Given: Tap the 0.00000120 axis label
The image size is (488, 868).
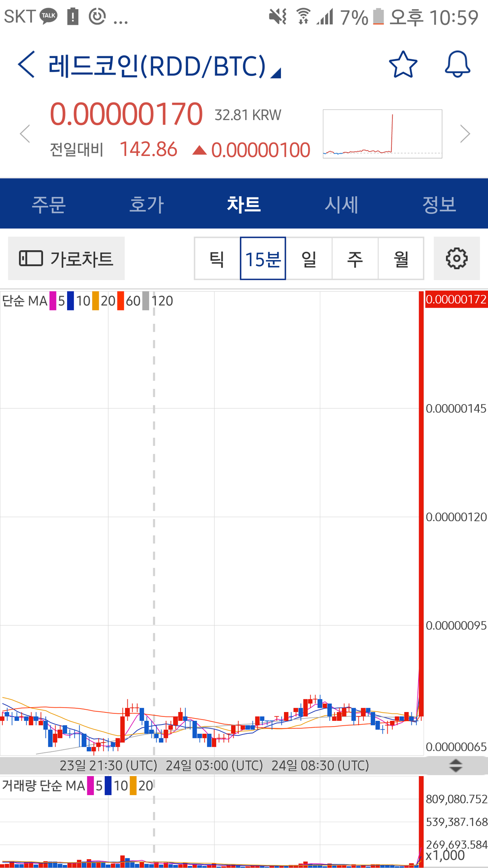Looking at the screenshot, I should pyautogui.click(x=456, y=517).
